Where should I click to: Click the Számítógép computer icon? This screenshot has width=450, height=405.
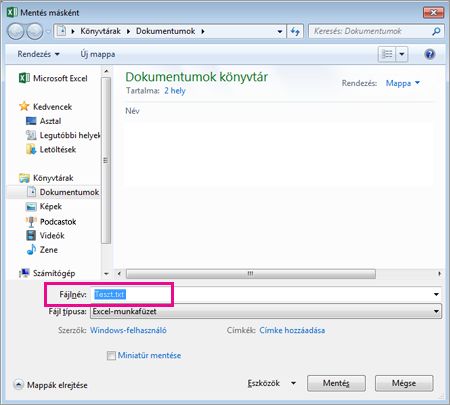[24, 273]
